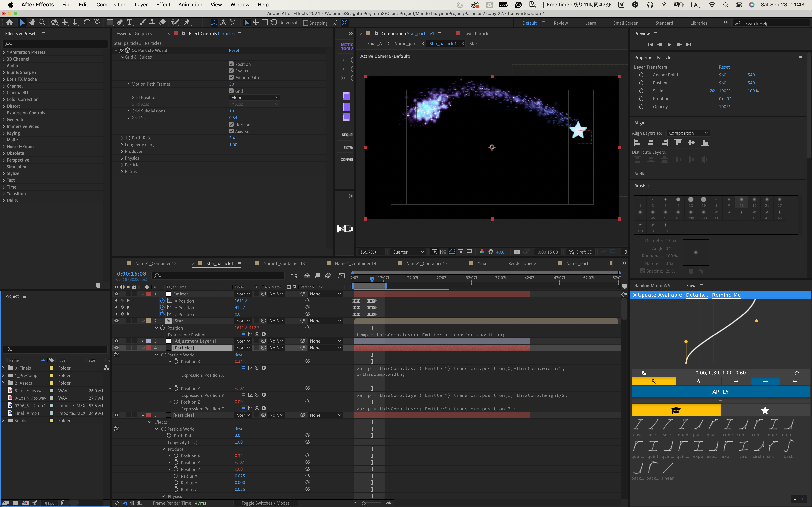Take snapshot with camera icon
The width and height of the screenshot is (812, 507).
[517, 252]
